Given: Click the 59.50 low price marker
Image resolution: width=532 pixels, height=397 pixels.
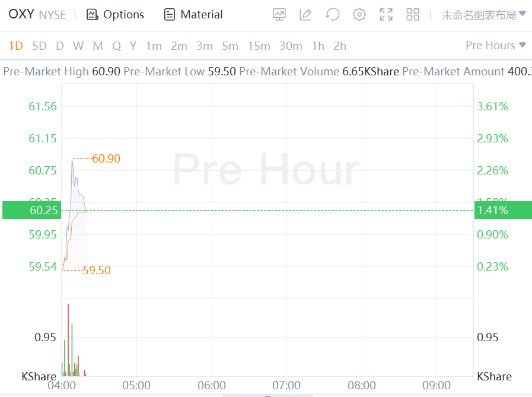Looking at the screenshot, I should pyautogui.click(x=97, y=270).
